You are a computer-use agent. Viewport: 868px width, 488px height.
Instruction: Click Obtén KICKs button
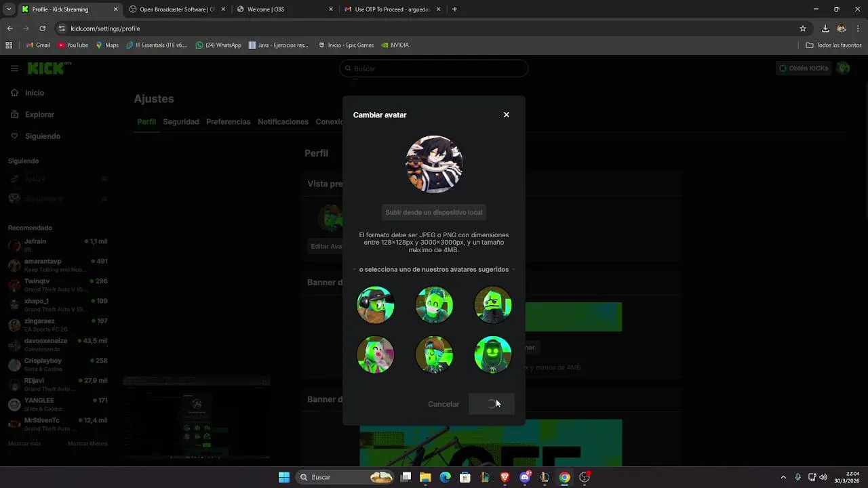coord(804,68)
